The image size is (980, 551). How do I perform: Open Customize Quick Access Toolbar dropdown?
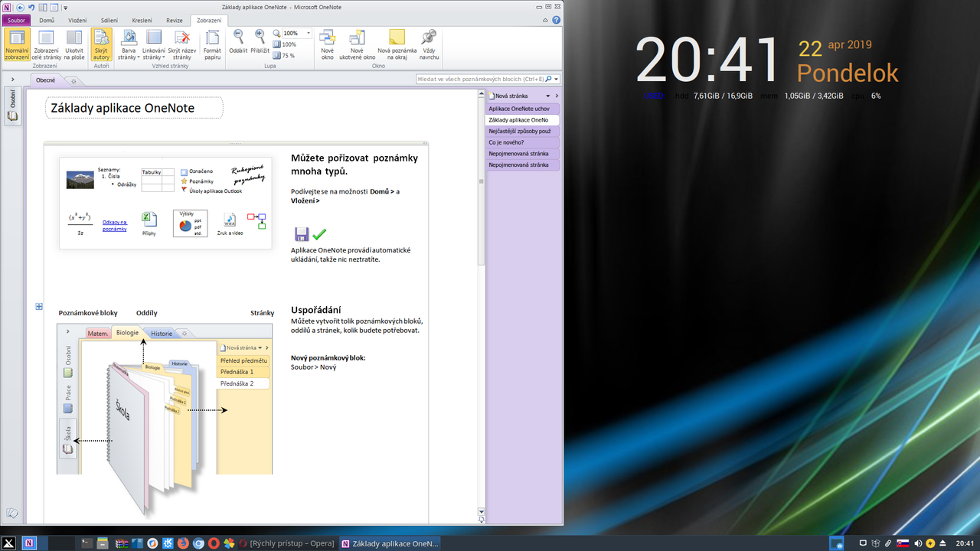(65, 8)
